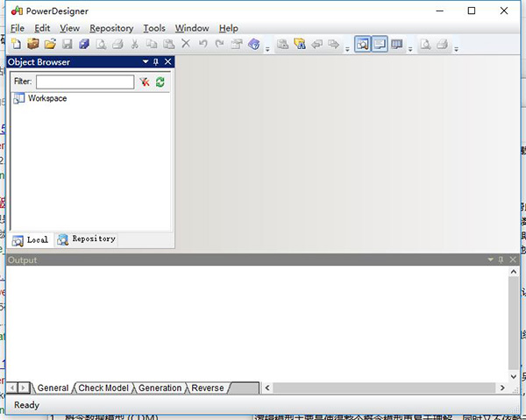526x420 pixels.
Task: Click the Print icon left of the Cut scissors
Action: (x=117, y=44)
